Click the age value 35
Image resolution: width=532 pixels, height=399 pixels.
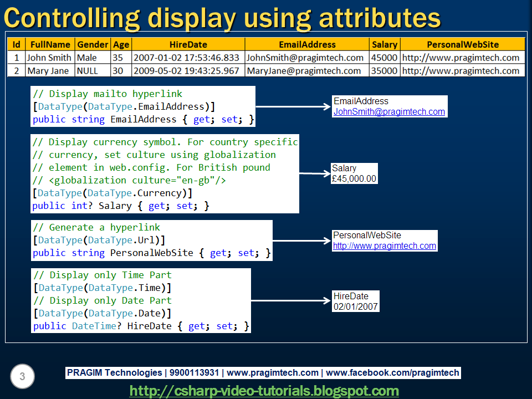click(x=121, y=58)
